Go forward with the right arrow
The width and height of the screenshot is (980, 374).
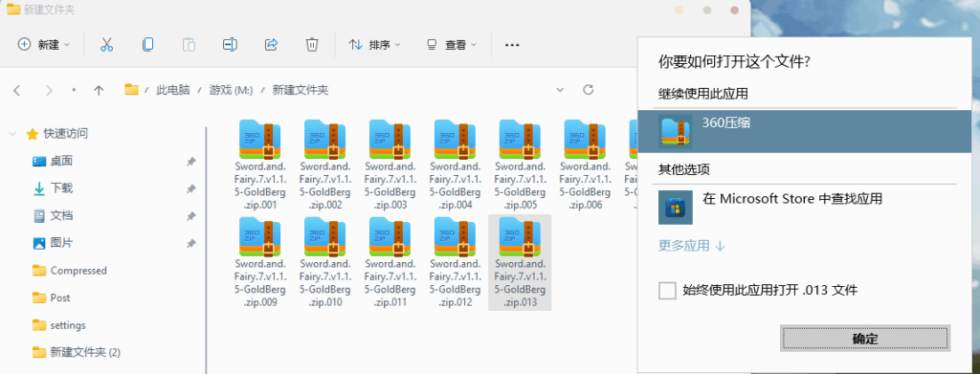[49, 90]
